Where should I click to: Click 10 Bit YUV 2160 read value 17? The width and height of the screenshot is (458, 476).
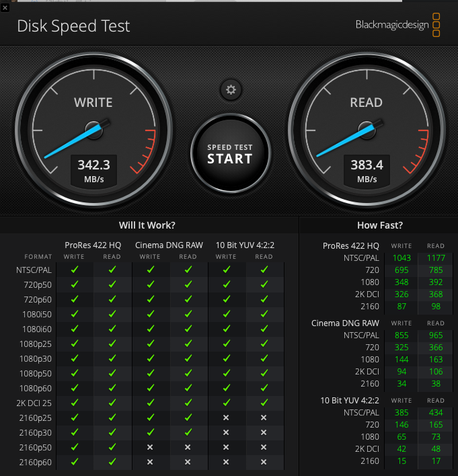(436, 461)
